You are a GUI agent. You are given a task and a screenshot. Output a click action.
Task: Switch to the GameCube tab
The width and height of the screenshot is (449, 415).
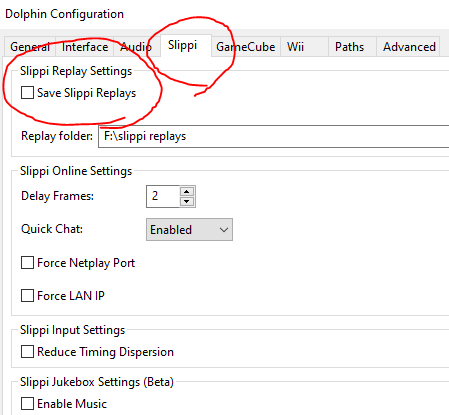click(x=246, y=47)
